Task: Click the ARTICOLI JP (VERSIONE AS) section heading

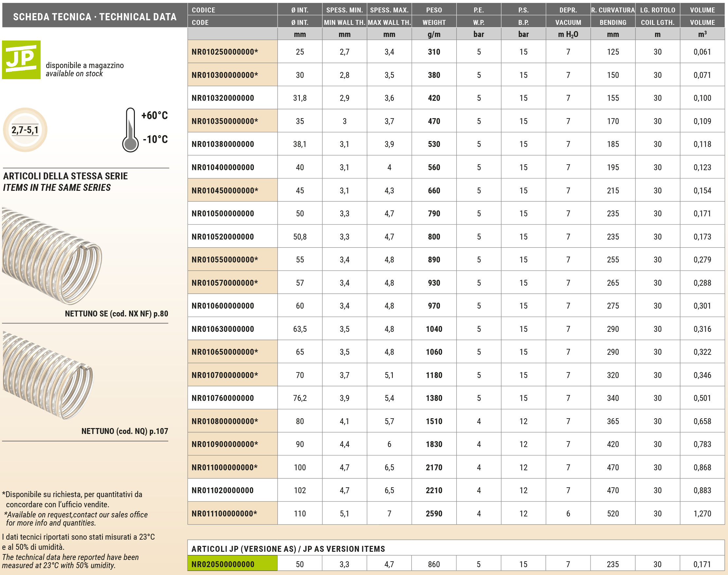Action: [x=288, y=549]
